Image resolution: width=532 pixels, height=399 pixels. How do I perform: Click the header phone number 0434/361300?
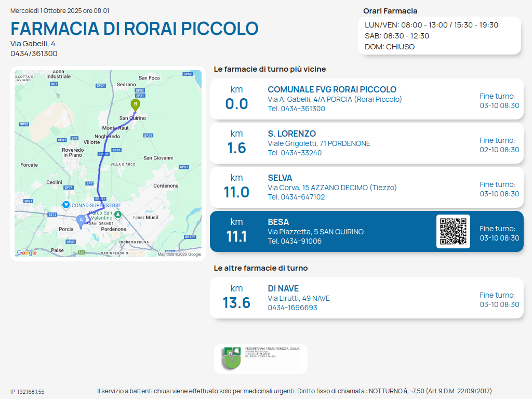click(x=34, y=54)
